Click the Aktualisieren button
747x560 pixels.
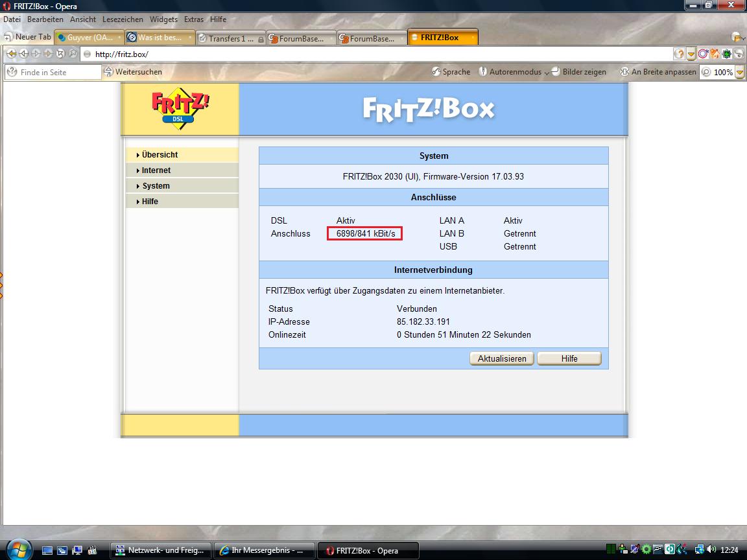click(x=502, y=358)
